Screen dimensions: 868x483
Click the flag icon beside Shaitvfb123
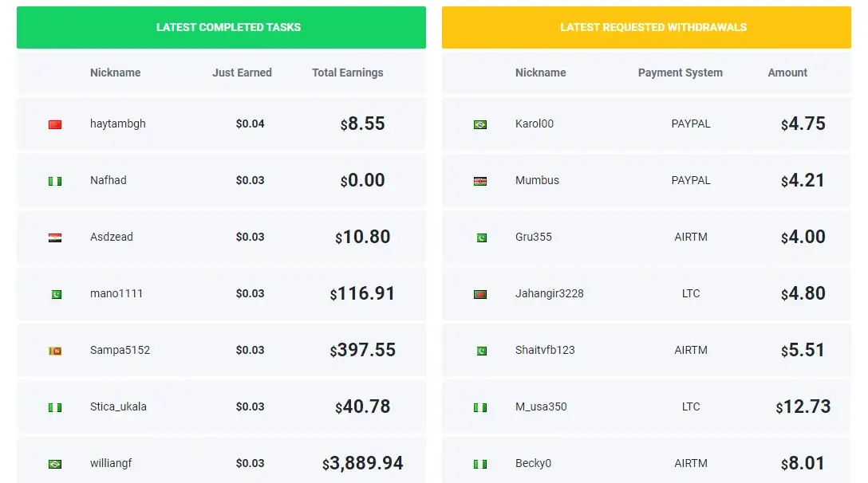[x=482, y=351]
